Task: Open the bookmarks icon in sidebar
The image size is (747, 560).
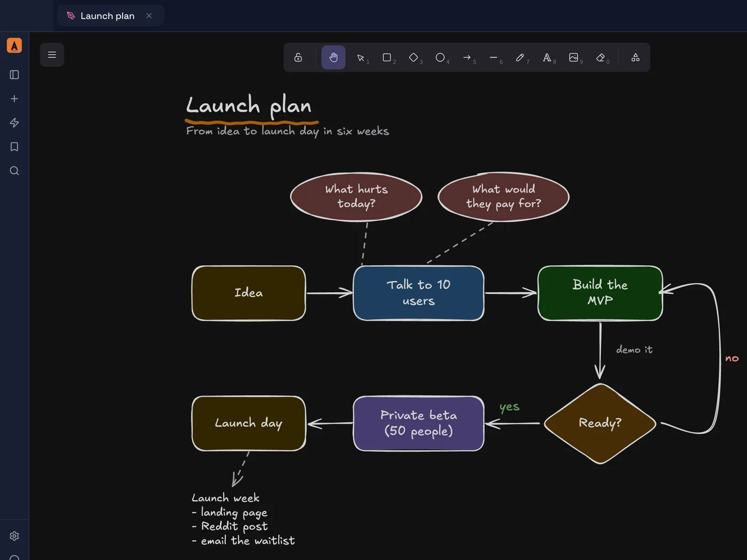Action: 14,147
